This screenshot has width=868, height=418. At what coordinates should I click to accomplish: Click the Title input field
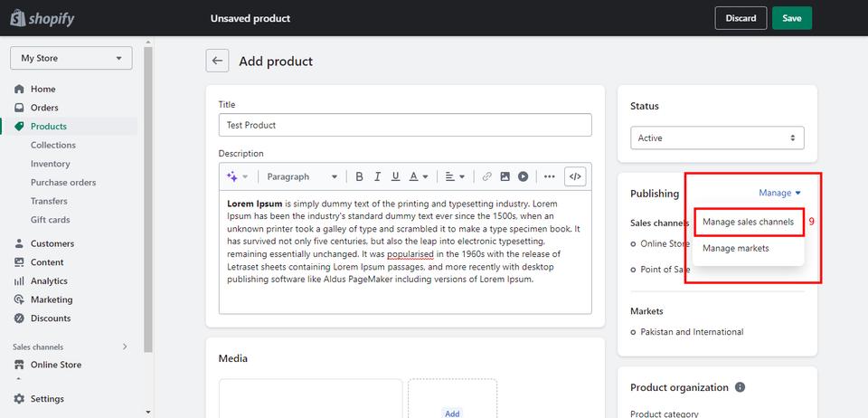(x=405, y=125)
